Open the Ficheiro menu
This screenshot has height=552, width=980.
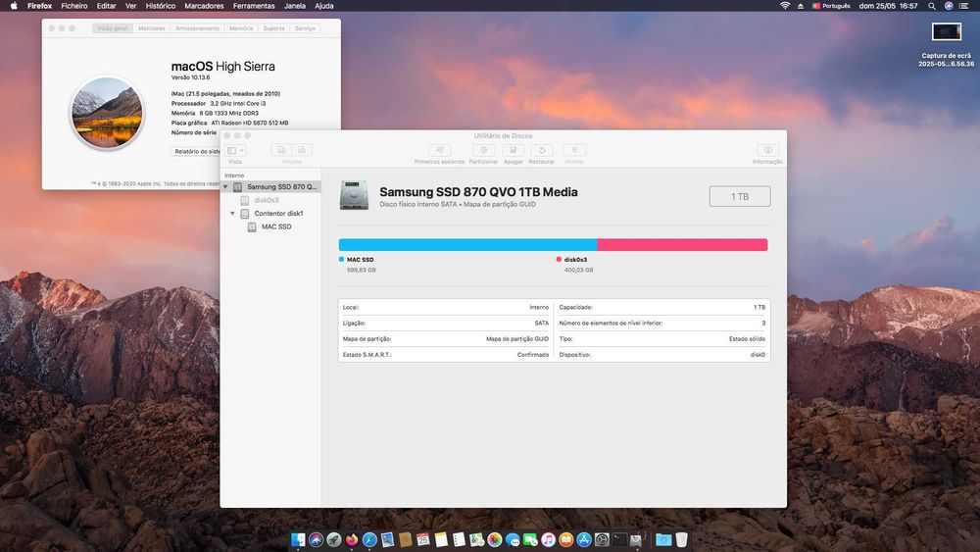[74, 6]
